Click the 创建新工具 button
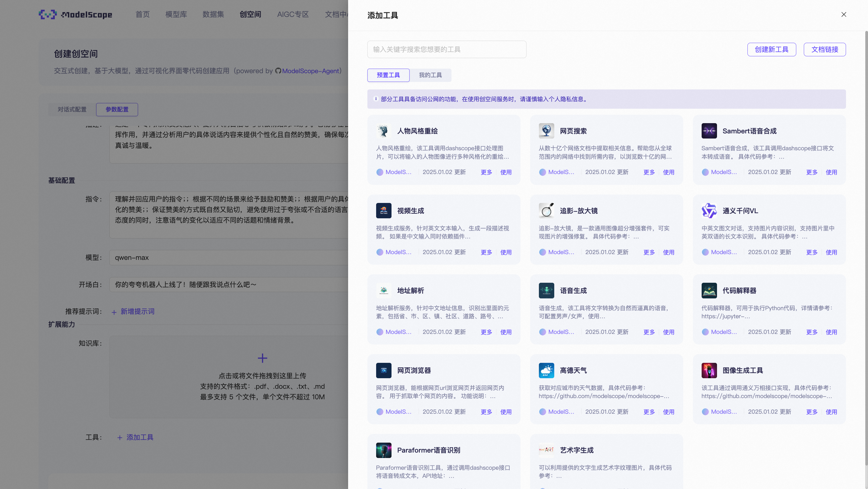Screen dimensions: 868x489 click(x=771, y=49)
